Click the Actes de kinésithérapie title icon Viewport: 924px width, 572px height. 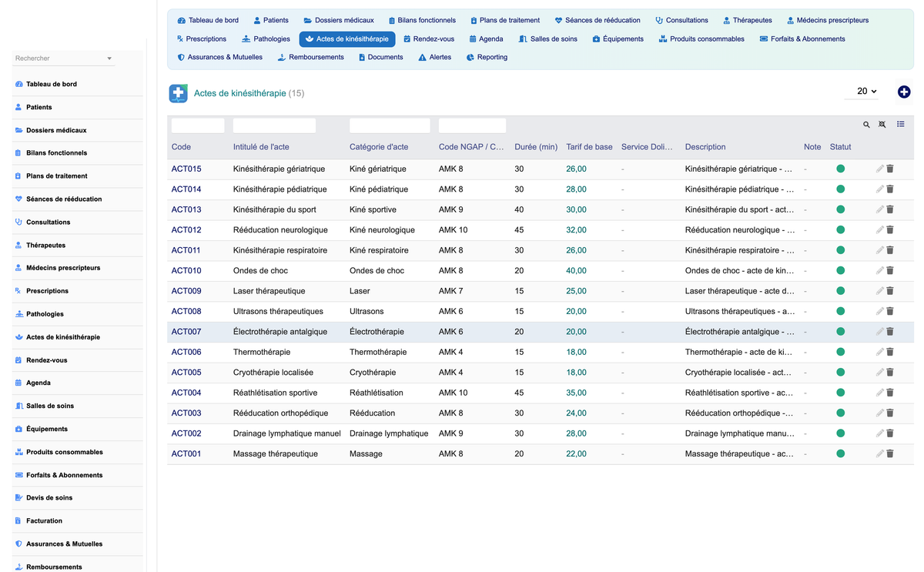[x=179, y=93]
